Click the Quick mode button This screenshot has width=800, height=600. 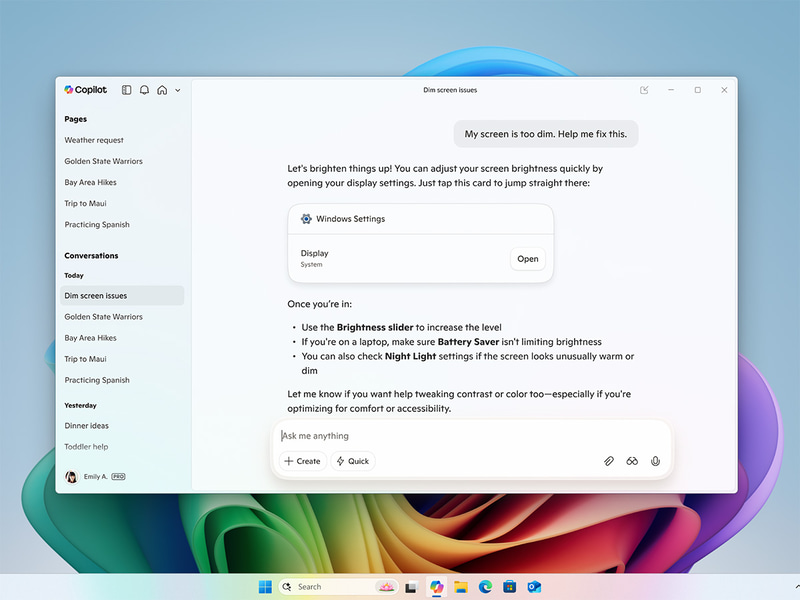point(353,461)
